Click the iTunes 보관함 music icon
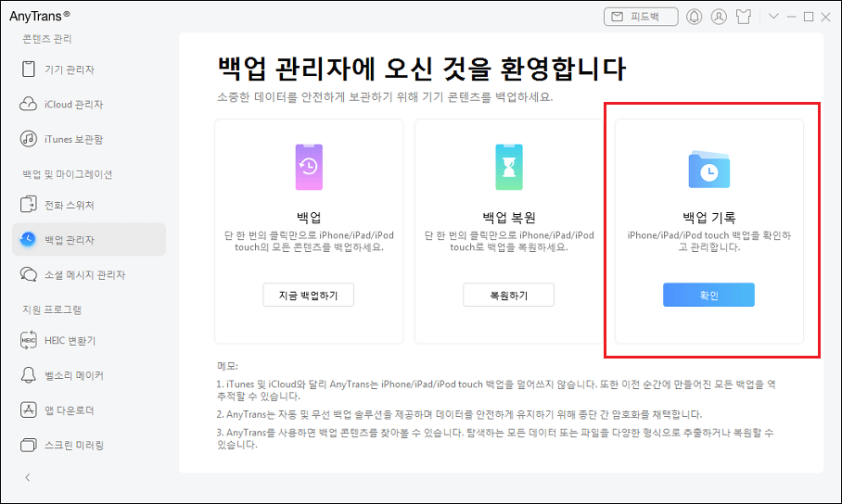Viewport: 842px width, 504px height. pyautogui.click(x=29, y=139)
